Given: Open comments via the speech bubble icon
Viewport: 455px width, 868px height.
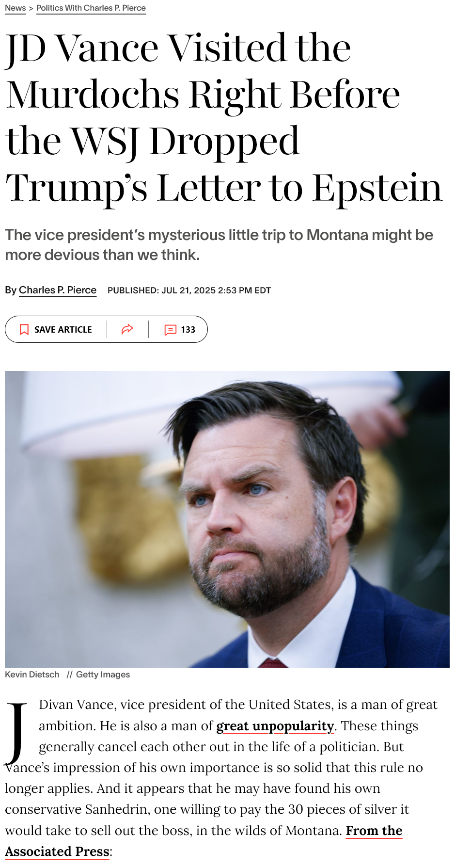Looking at the screenshot, I should (170, 330).
